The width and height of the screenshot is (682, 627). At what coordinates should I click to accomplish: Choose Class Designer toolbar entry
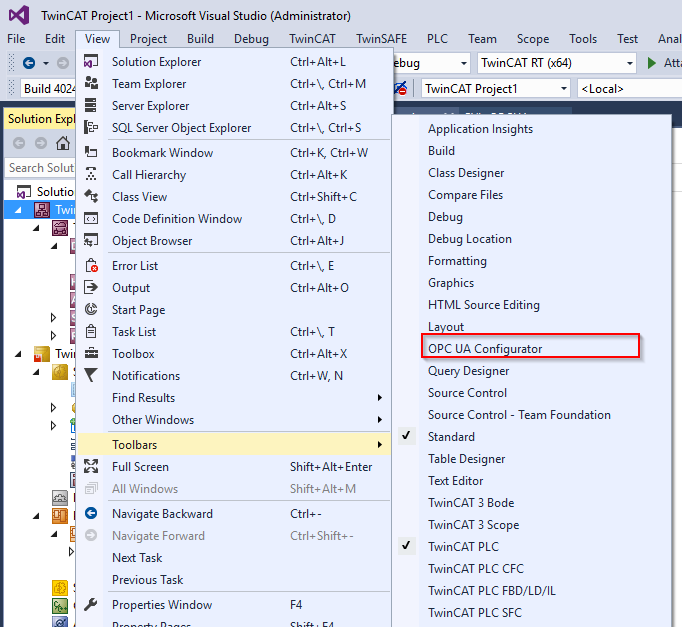(466, 173)
